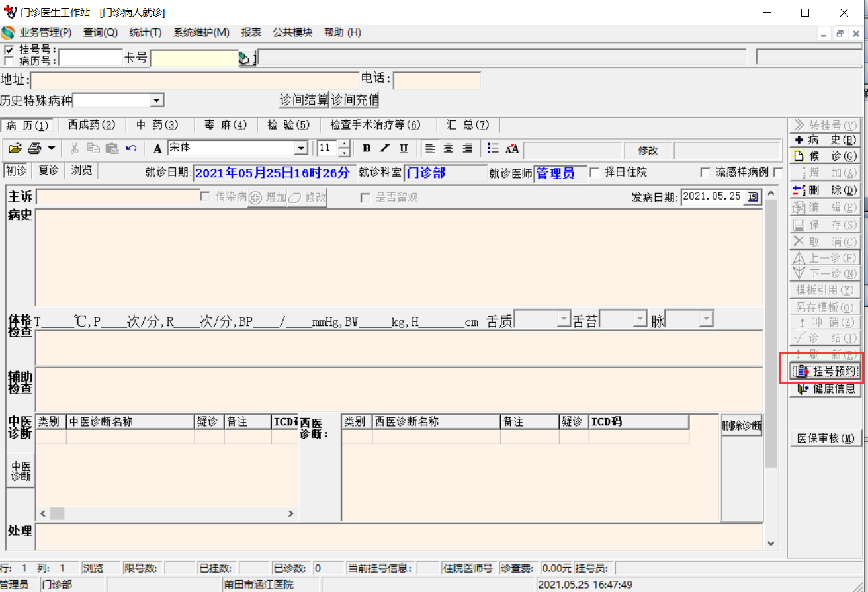This screenshot has height=592, width=868.
Task: Click the 中医诊断 side button
Action: (x=21, y=471)
